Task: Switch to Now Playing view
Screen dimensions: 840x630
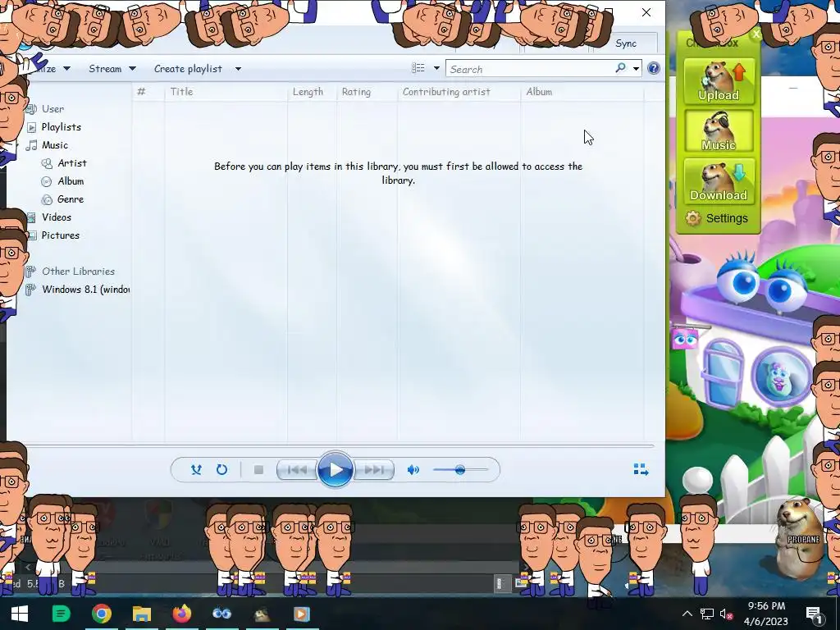Action: (x=641, y=470)
